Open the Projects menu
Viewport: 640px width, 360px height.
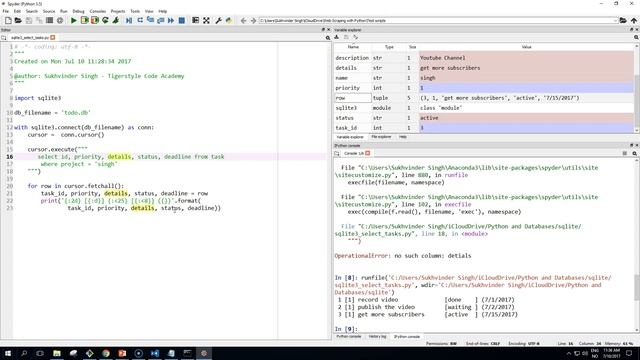(x=118, y=11)
